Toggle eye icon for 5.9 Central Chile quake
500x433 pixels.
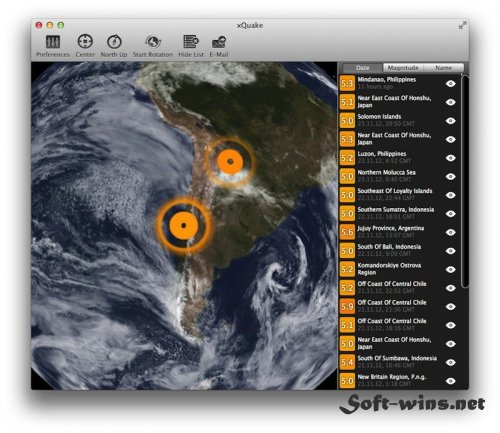(x=451, y=307)
